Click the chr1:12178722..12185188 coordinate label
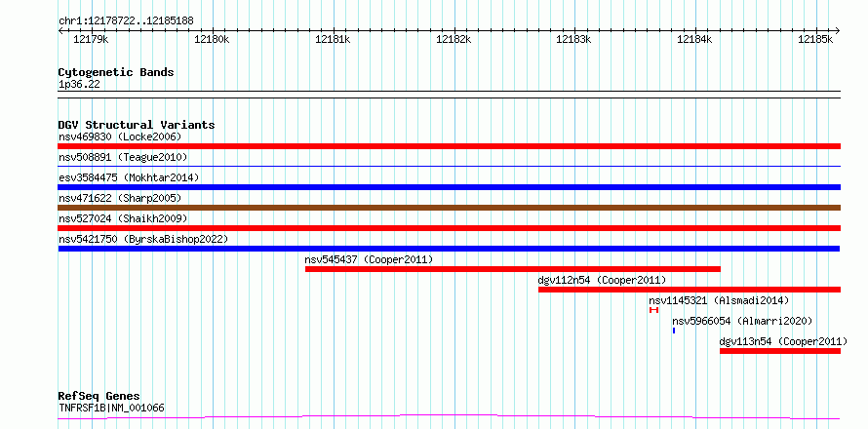This screenshot has height=429, width=868. coord(126,21)
